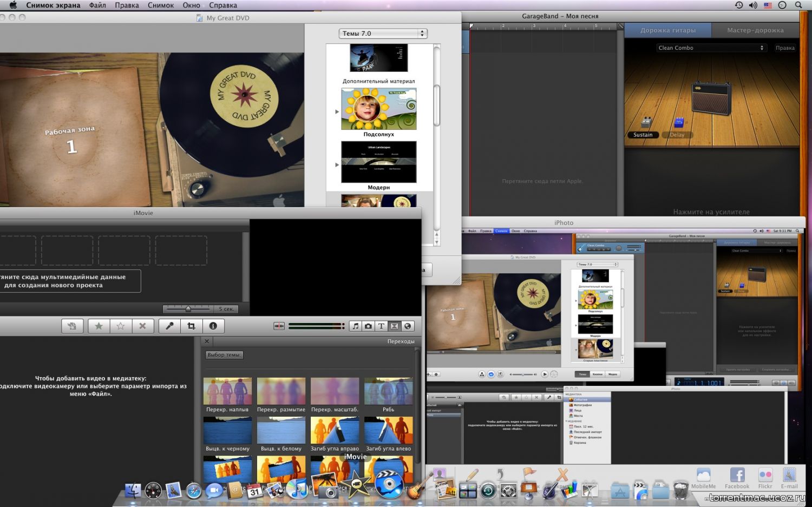The height and width of the screenshot is (507, 812).
Task: Open Finder from the Dock
Action: click(133, 490)
